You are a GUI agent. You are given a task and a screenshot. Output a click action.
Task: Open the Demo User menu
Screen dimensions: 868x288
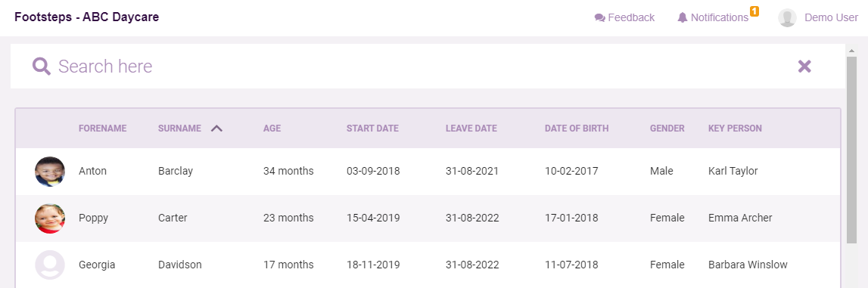[831, 17]
